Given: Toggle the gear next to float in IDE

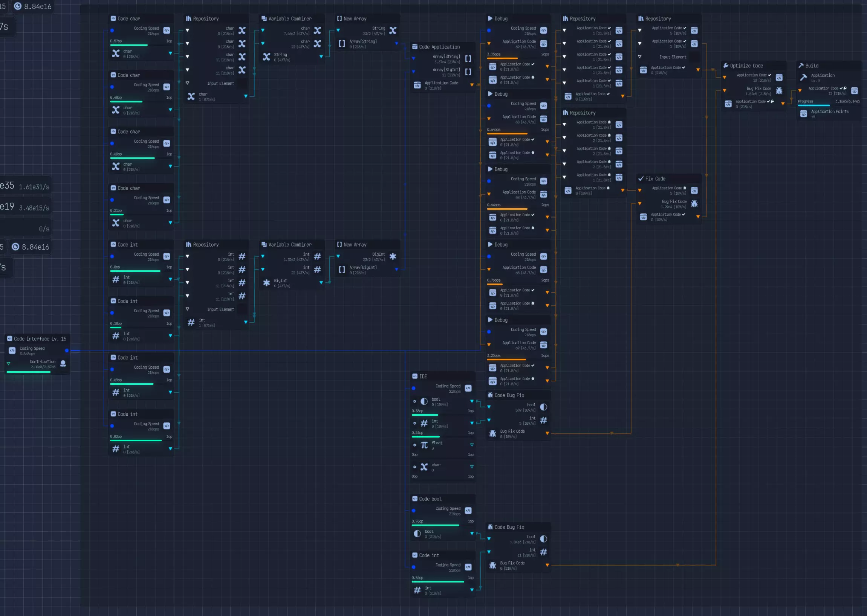Looking at the screenshot, I should click(414, 445).
